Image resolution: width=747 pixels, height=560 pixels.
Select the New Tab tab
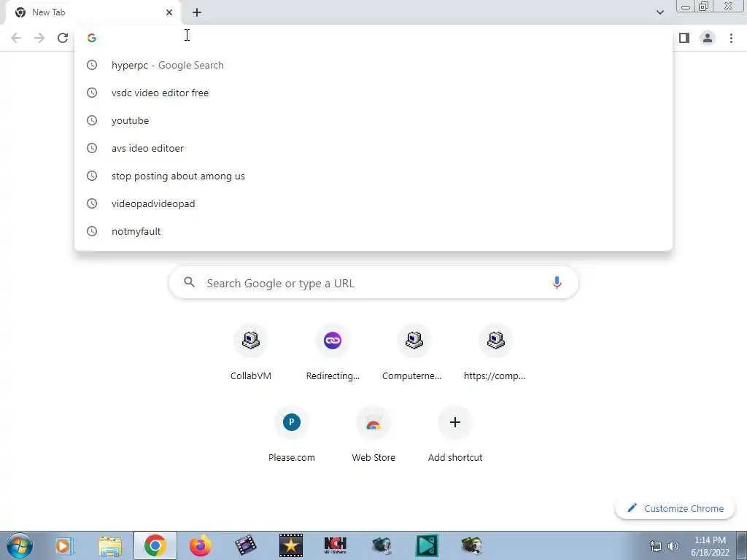[x=94, y=12]
